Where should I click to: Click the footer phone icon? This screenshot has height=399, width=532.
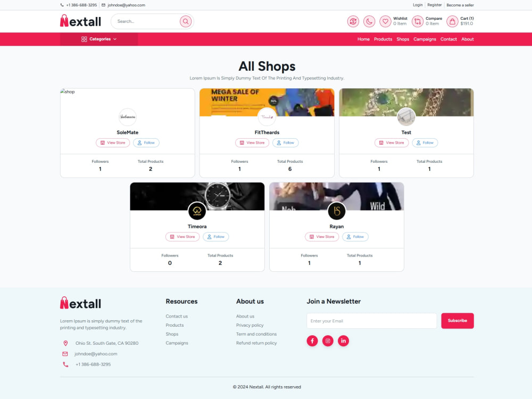pyautogui.click(x=65, y=364)
